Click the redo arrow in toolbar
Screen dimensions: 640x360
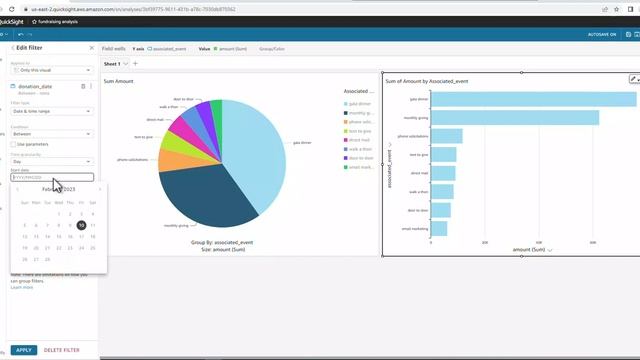(30, 35)
